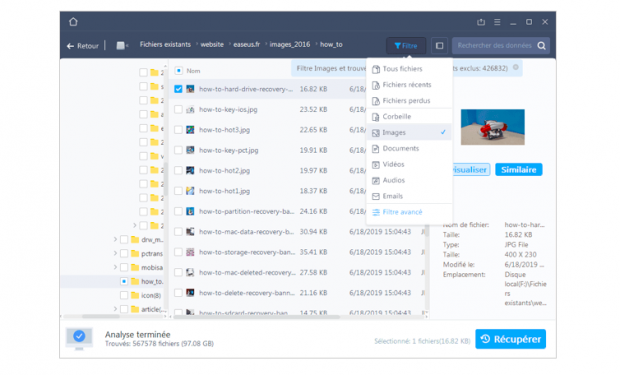Select Emails filter
This screenshot has width=620, height=375.
(409, 196)
